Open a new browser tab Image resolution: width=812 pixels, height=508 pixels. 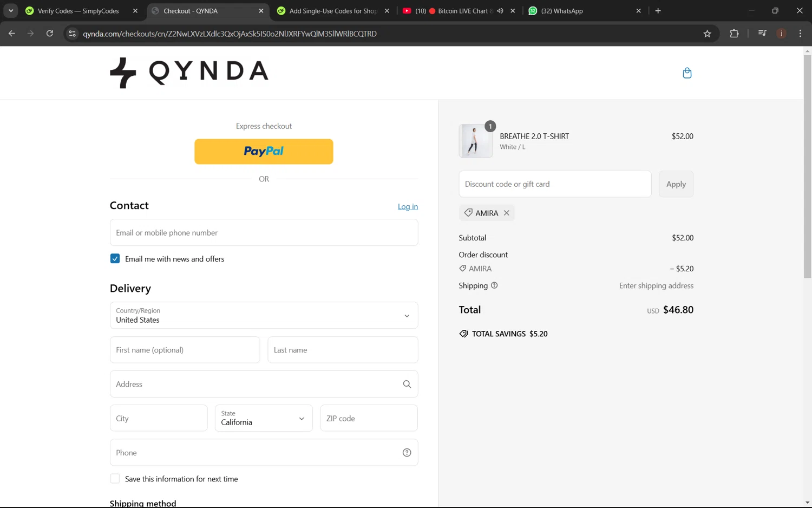click(x=658, y=11)
